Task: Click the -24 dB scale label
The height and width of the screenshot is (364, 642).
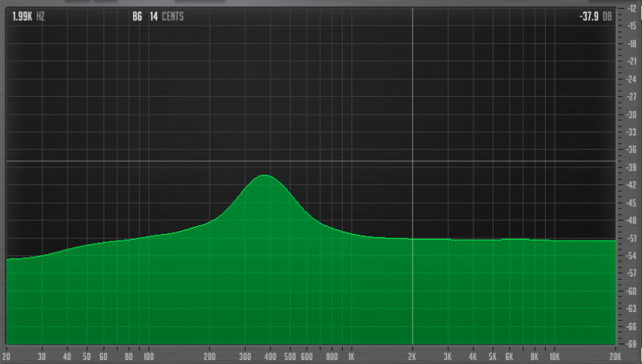Action: pyautogui.click(x=630, y=80)
